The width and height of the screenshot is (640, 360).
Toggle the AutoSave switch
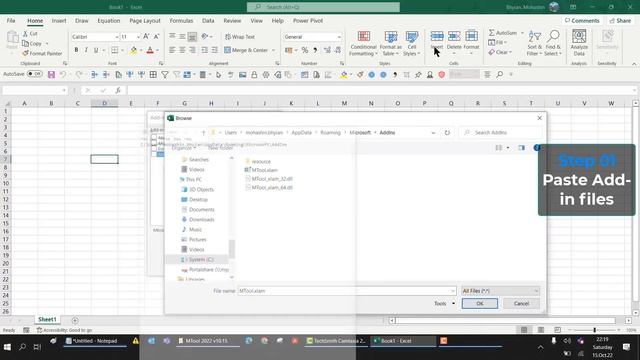(35, 74)
